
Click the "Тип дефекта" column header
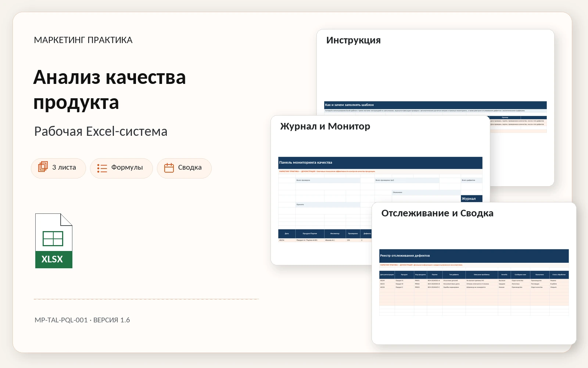454,275
